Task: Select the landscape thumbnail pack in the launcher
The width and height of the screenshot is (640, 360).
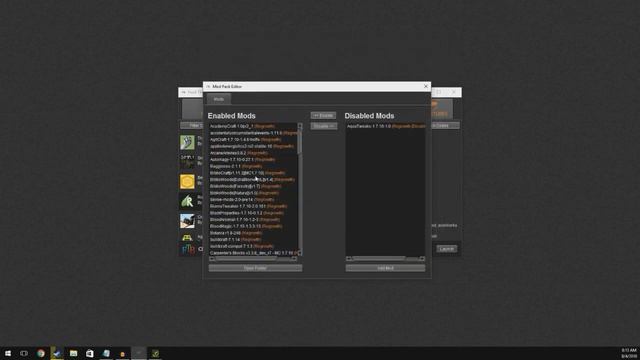Action: tap(187, 221)
